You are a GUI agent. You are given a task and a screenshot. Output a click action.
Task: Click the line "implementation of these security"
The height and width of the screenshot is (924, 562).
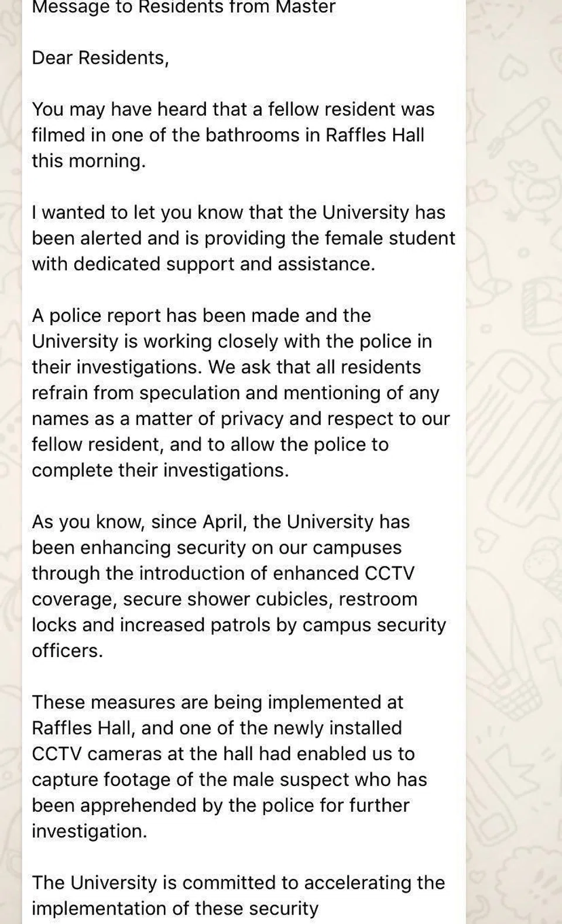pyautogui.click(x=174, y=908)
